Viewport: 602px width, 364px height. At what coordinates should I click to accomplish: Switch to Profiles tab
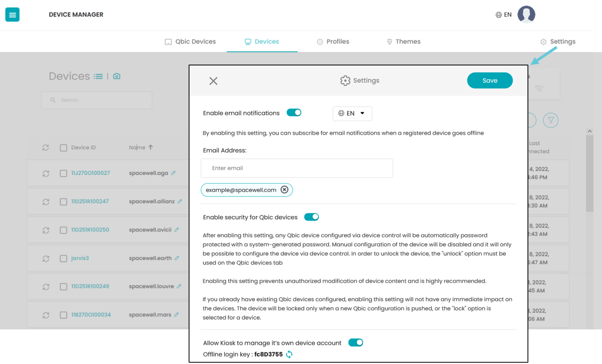[x=333, y=42]
